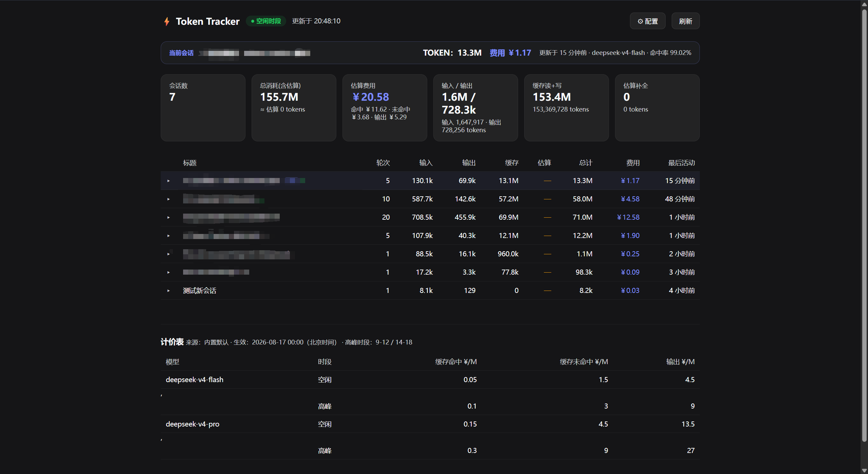Click the 缓存未命中 ¥/M column header
868x474 pixels.
point(584,362)
